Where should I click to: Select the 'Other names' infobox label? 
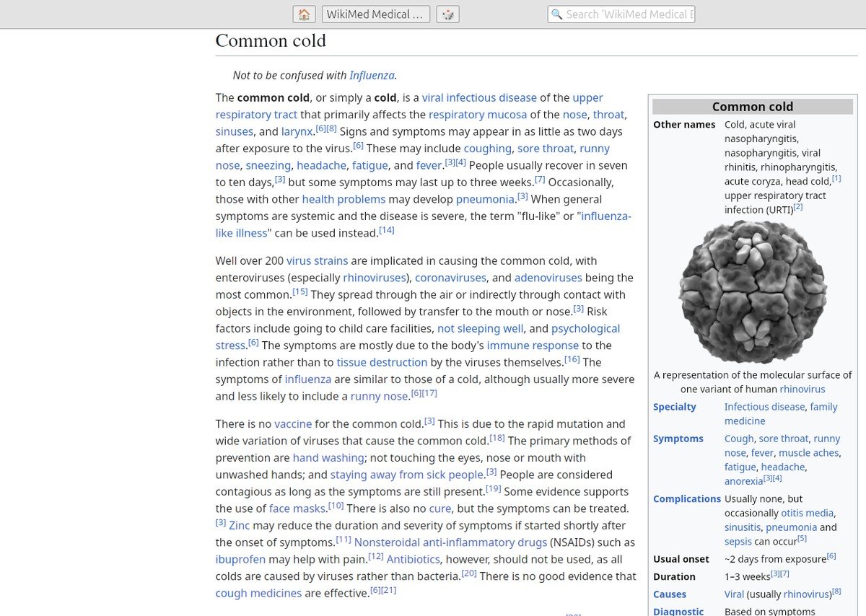pos(684,125)
